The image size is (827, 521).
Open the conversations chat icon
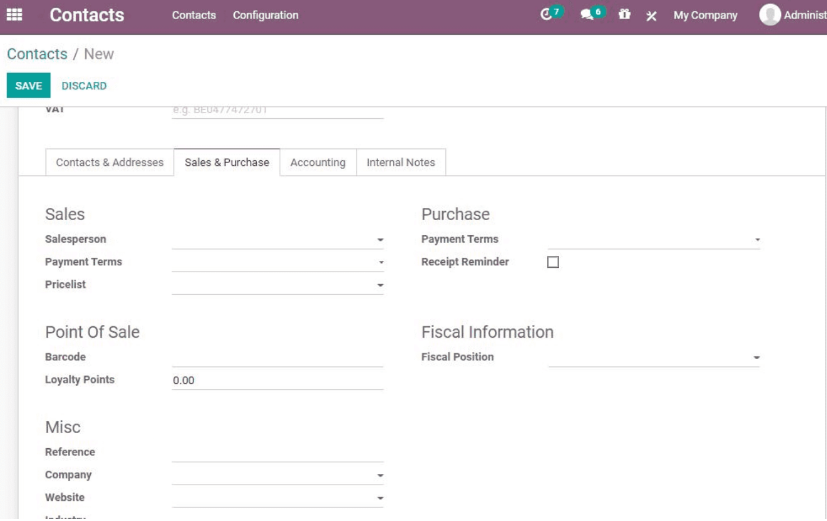[x=587, y=15]
